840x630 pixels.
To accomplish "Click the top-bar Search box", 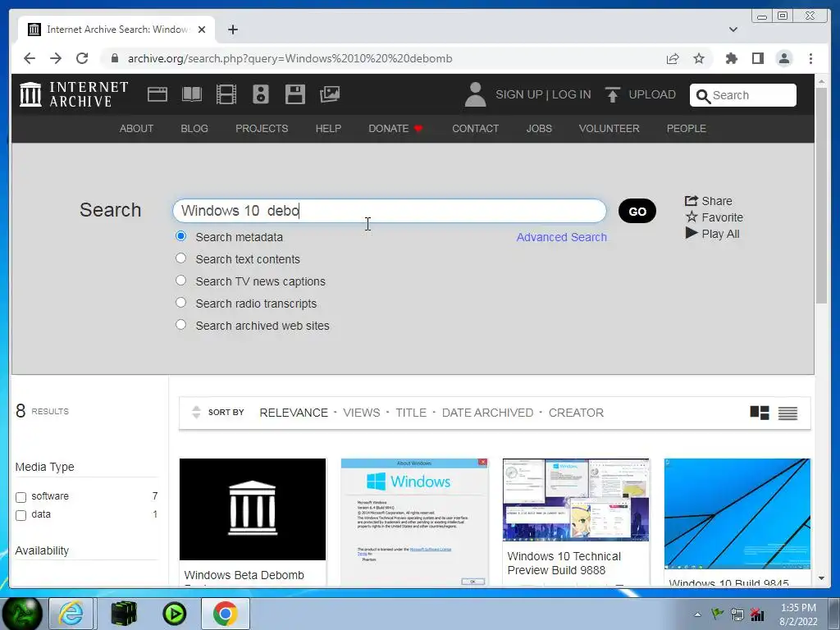I will [x=743, y=95].
